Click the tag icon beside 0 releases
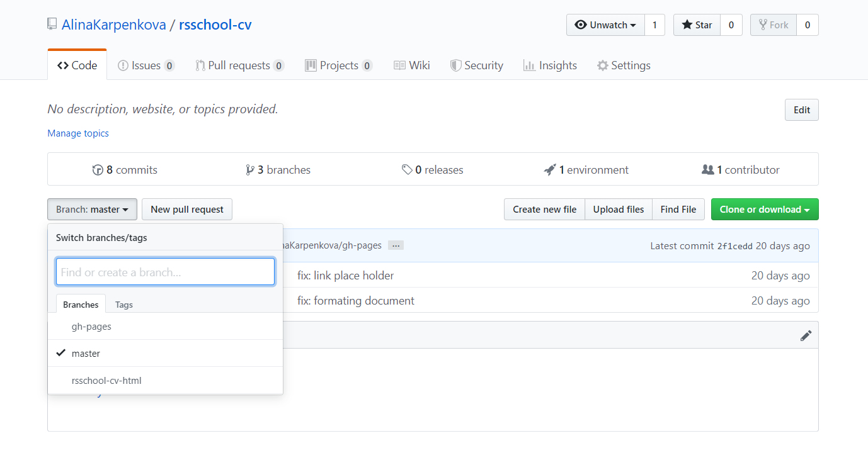 coord(407,169)
